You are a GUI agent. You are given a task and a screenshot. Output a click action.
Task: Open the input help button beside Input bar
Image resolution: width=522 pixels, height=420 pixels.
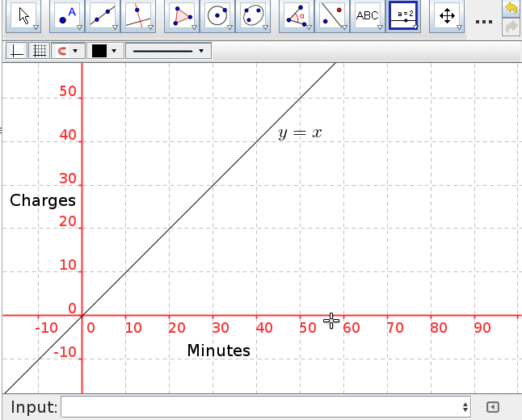pos(493,407)
